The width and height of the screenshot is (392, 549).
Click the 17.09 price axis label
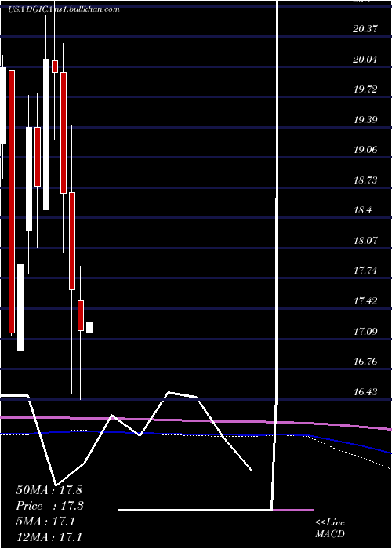point(365,331)
